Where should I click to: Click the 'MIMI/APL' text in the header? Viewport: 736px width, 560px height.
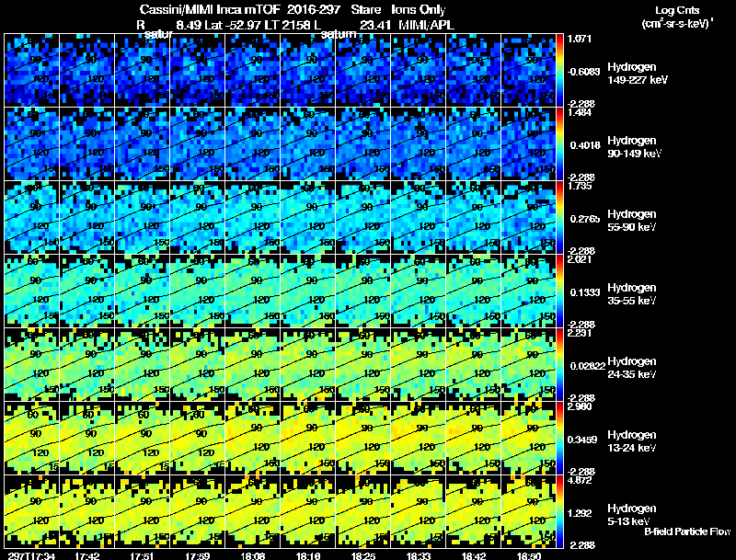[426, 25]
